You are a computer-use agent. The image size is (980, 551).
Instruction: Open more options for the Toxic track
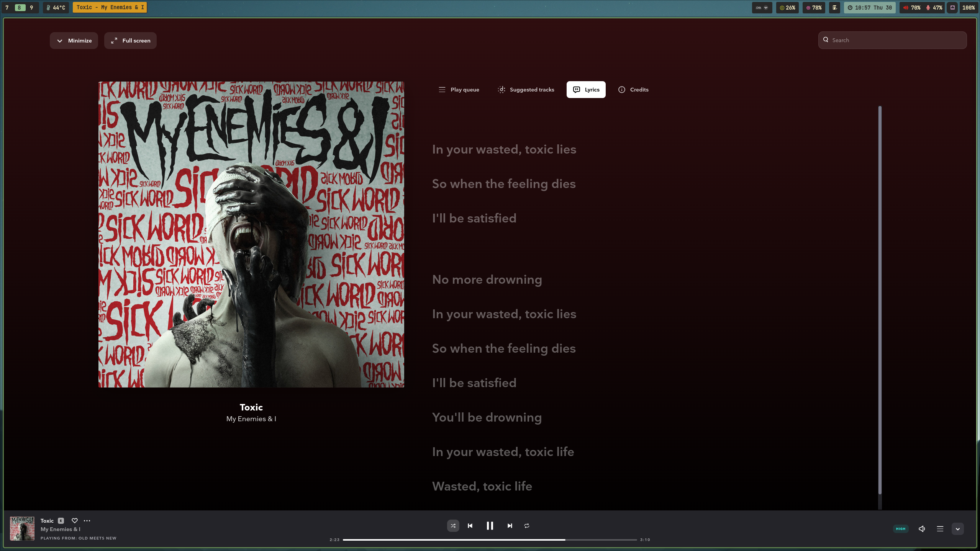(x=87, y=521)
